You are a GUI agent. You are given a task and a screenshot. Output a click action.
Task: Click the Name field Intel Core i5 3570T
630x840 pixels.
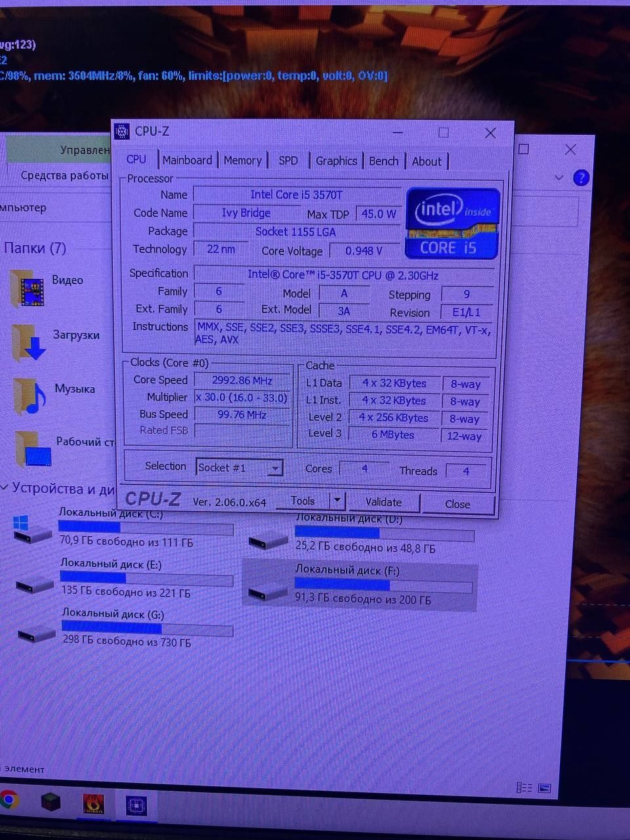pyautogui.click(x=297, y=195)
